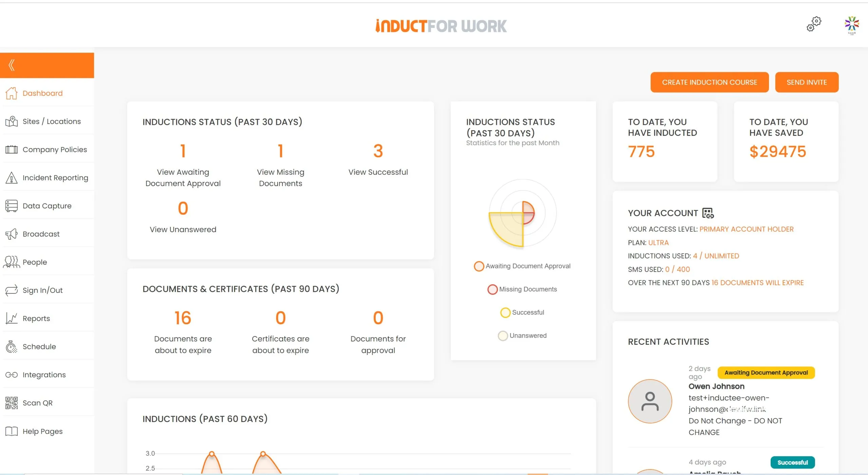Click 'PRIMARY ACCOUNT HOLDER' access level text
The height and width of the screenshot is (475, 868).
[x=746, y=229]
